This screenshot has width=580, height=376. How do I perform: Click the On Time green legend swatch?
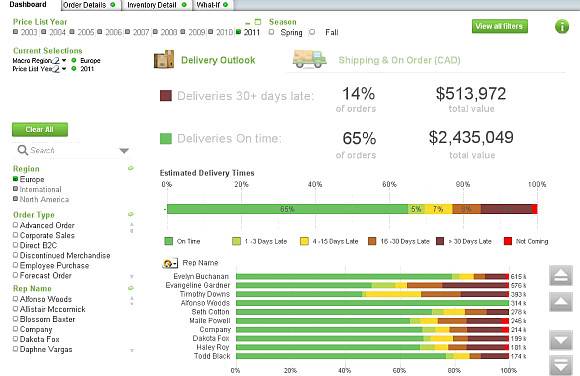(168, 241)
